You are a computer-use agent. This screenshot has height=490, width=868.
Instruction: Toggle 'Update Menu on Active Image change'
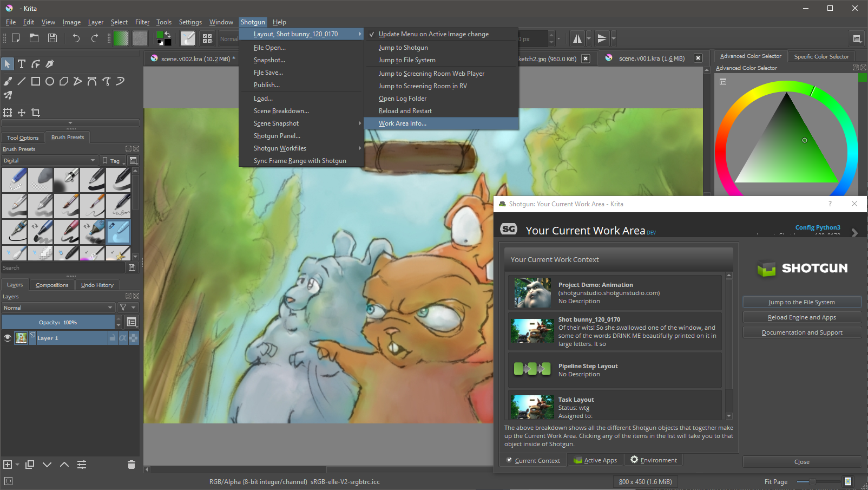[441, 34]
